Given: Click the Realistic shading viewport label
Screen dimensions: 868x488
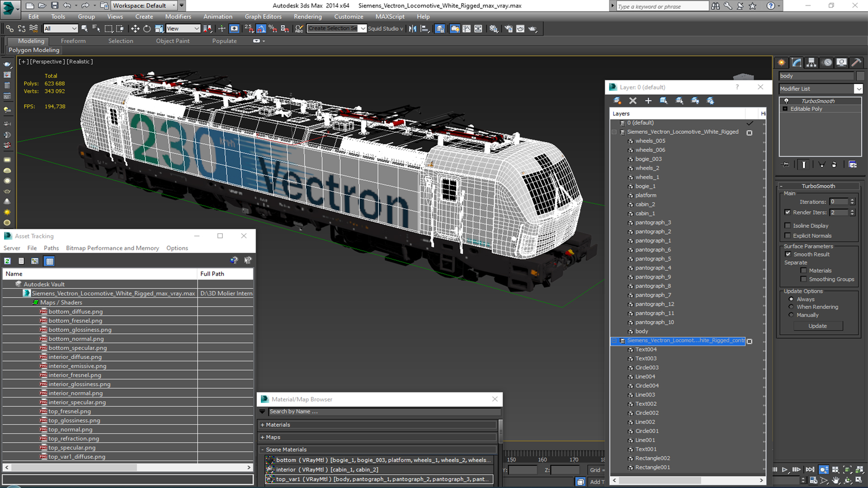Looking at the screenshot, I should (x=80, y=61).
